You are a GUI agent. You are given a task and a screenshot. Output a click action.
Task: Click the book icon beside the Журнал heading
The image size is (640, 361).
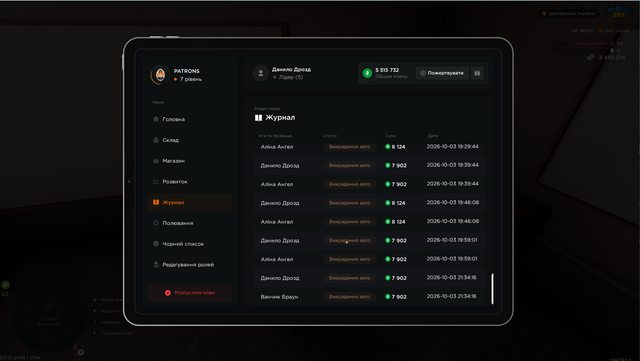(258, 118)
